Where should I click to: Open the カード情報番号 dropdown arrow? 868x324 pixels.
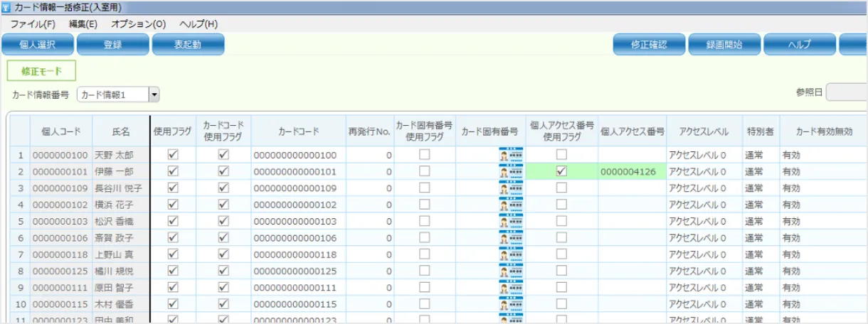(x=154, y=94)
